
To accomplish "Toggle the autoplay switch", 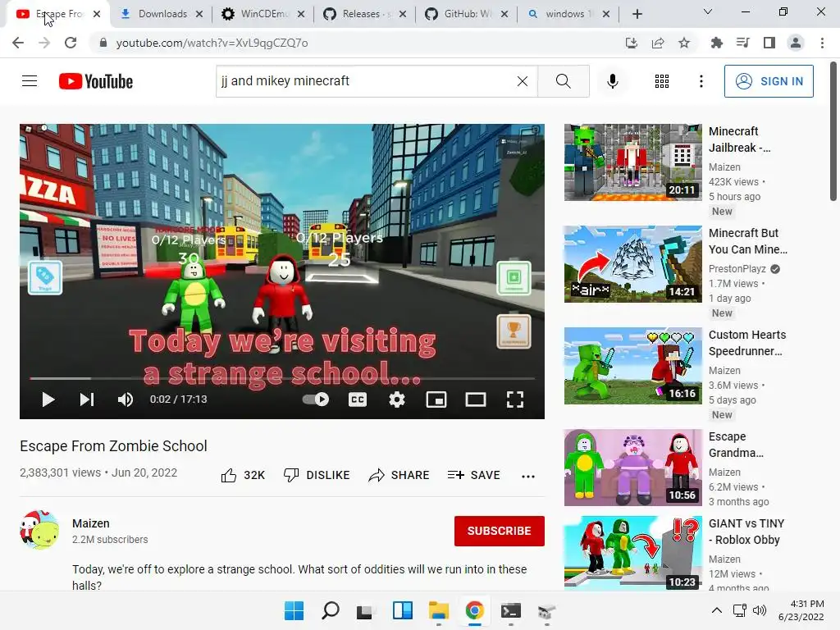I will 316,399.
